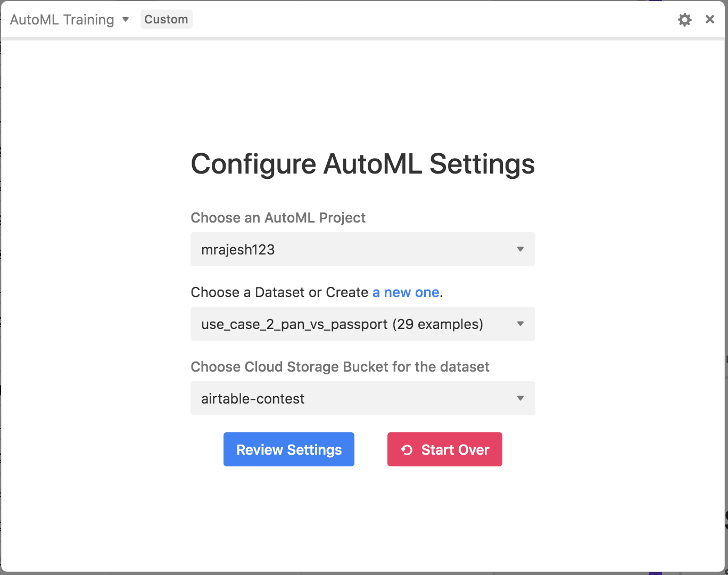Click the "Choose an AutoML Project" label
Viewport: 728px width, 575px height.
pos(278,218)
